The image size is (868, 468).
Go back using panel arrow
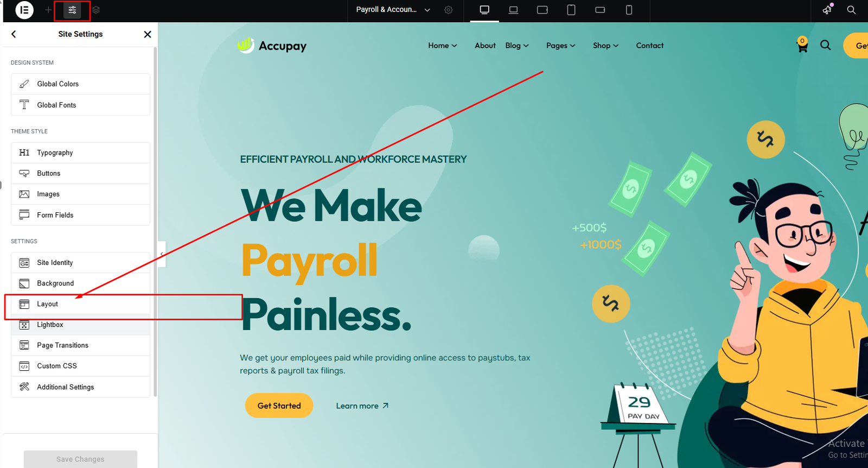pos(14,34)
